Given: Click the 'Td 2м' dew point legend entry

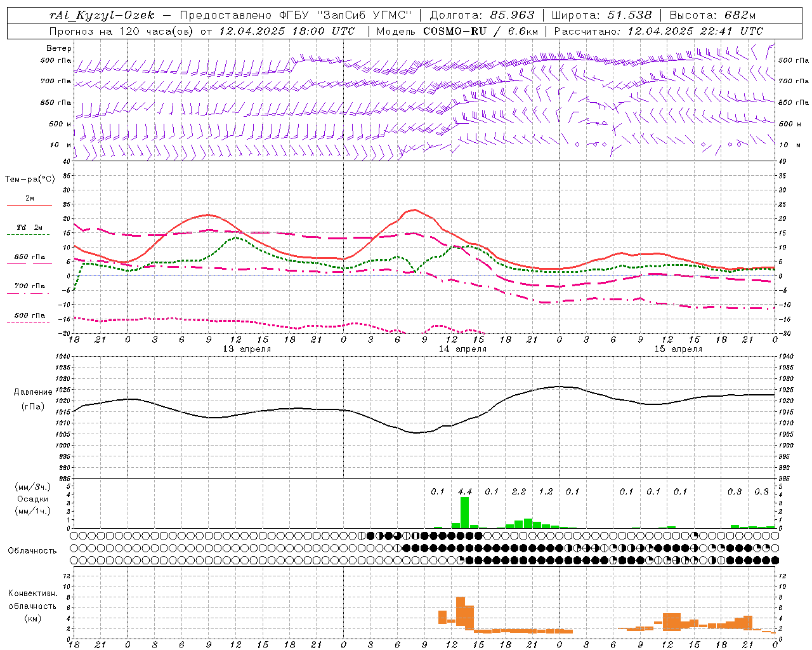Looking at the screenshot, I should click(30, 227).
